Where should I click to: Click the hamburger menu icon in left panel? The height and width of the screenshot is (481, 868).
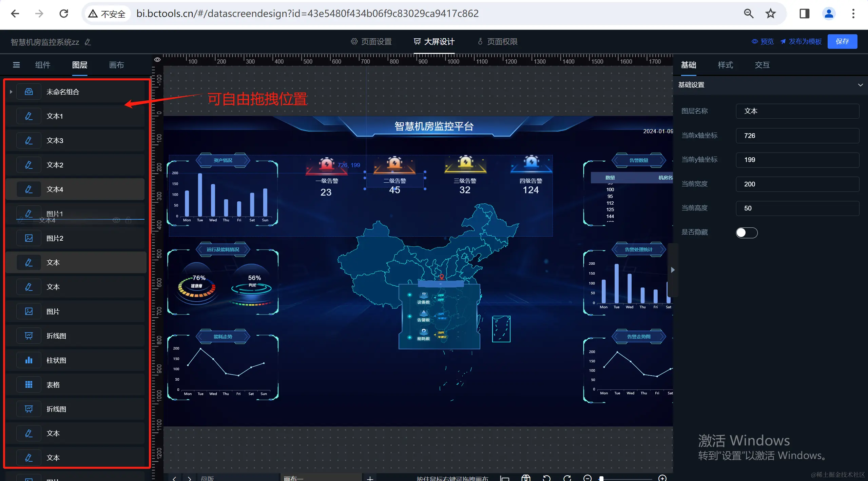16,65
